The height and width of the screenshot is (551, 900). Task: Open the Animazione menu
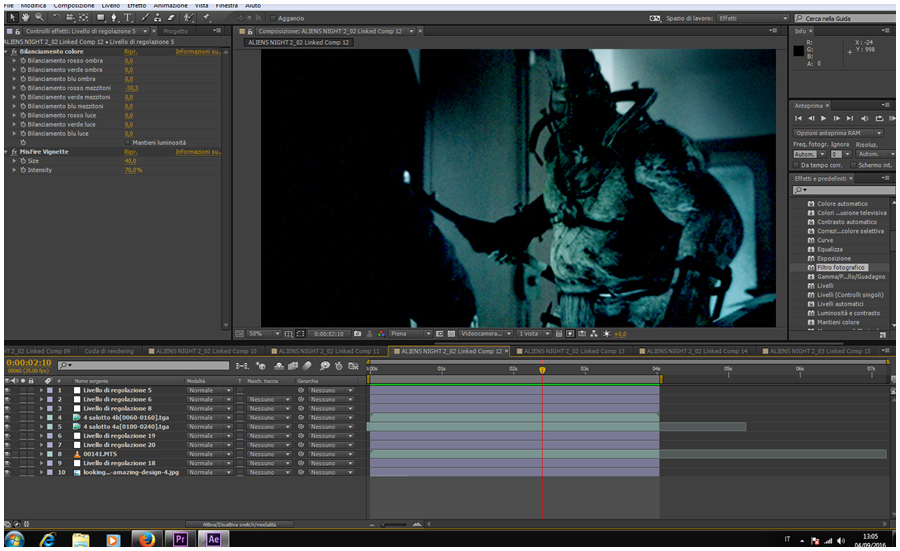(170, 6)
